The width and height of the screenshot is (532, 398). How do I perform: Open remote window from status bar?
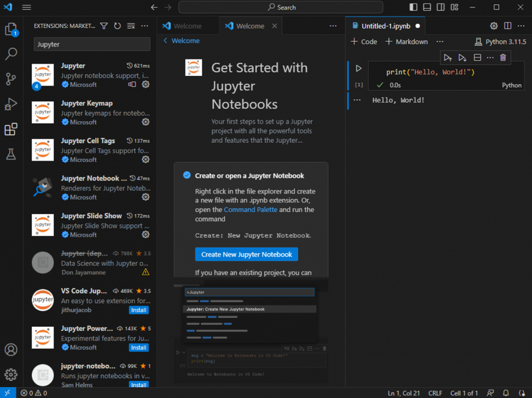(7, 393)
